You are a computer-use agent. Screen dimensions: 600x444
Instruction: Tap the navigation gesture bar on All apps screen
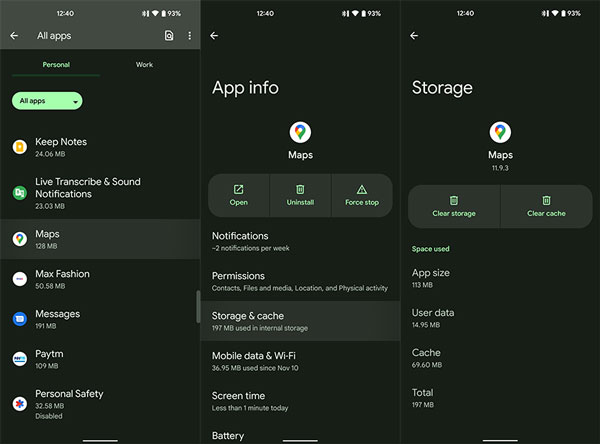tap(100, 441)
